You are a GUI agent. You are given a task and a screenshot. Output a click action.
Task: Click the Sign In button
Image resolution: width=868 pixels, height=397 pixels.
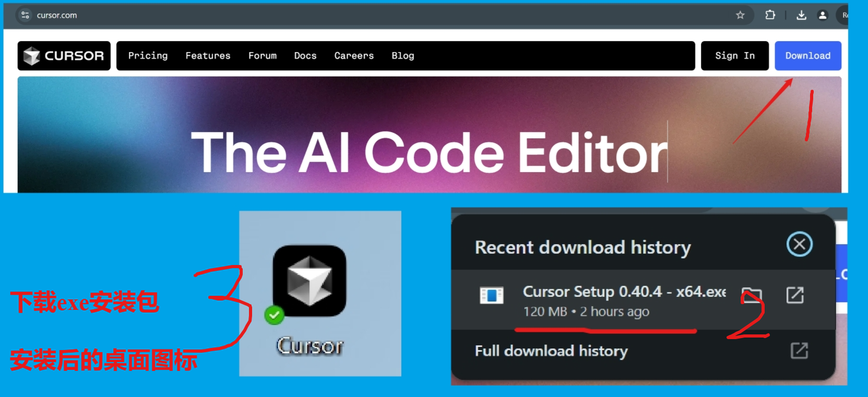[x=735, y=56]
